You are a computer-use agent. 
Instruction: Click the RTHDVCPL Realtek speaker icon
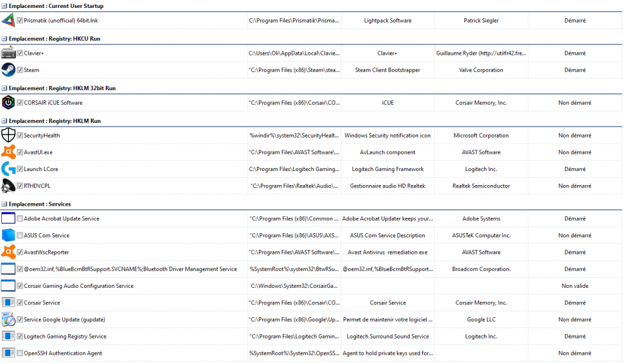coord(8,186)
